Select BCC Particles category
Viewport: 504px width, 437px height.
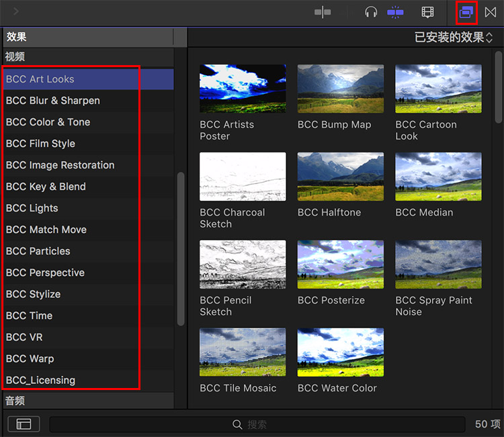(x=89, y=251)
